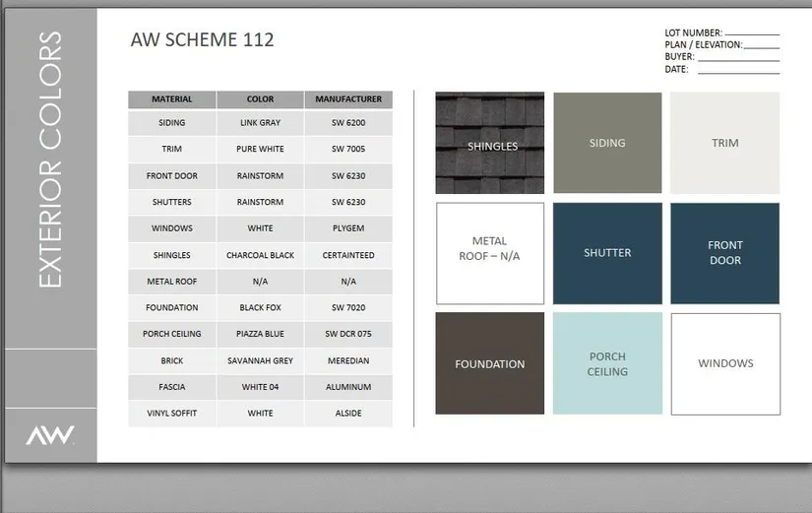
Task: Click the Date blank line
Action: point(737,70)
